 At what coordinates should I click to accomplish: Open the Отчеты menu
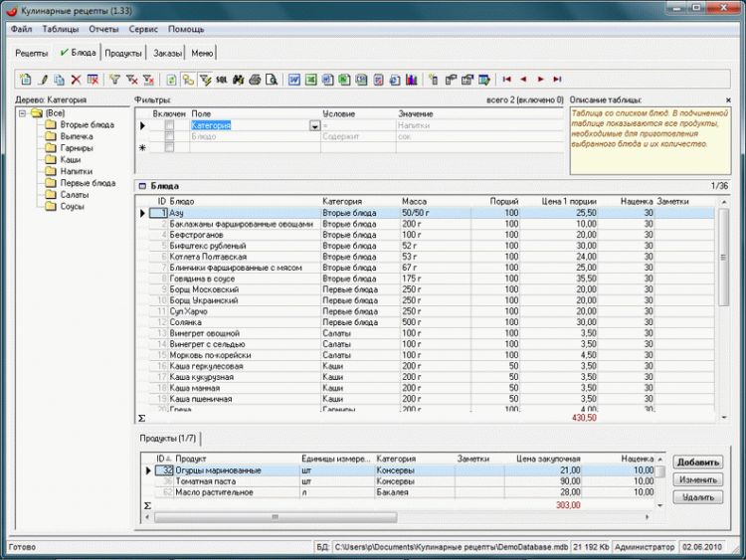click(103, 30)
